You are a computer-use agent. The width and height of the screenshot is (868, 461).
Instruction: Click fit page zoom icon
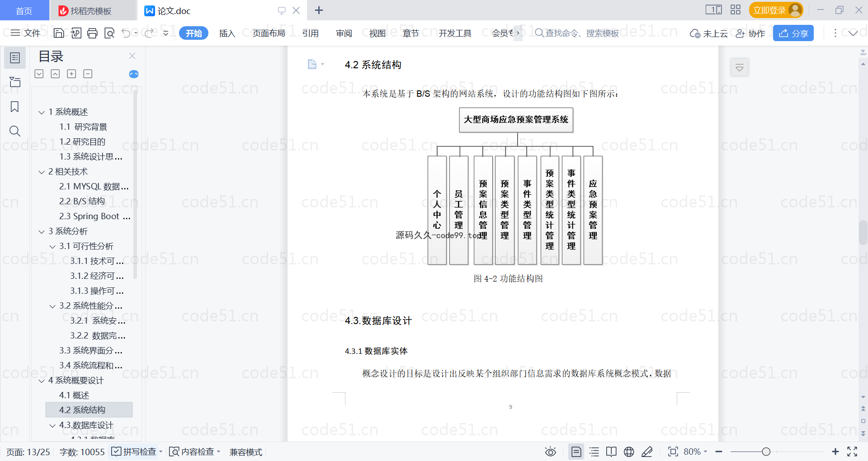tap(673, 452)
